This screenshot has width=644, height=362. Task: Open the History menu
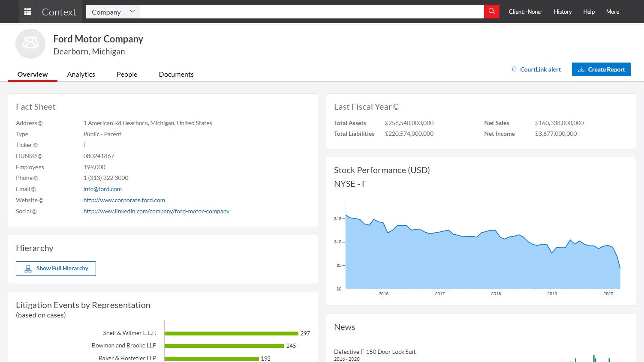click(x=563, y=12)
